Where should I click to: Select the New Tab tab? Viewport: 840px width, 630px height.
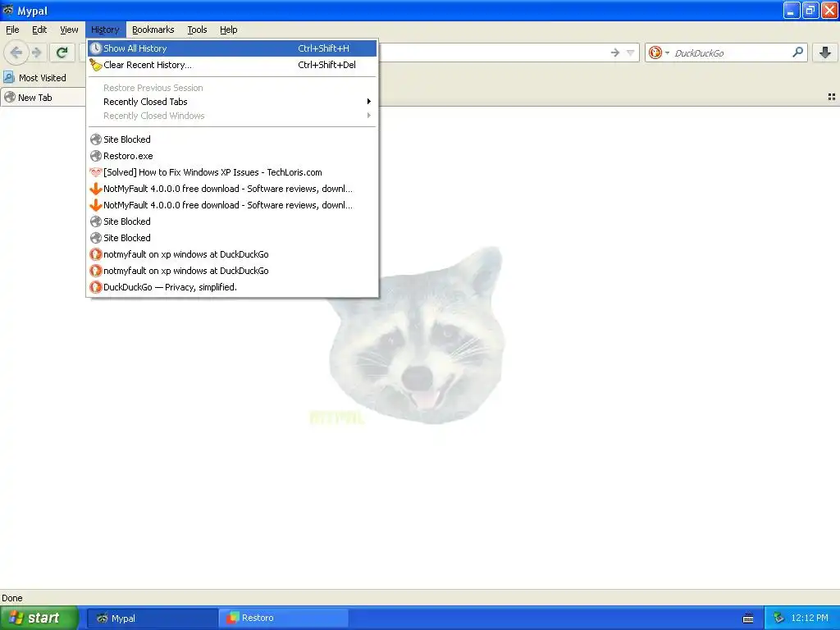[x=43, y=98]
